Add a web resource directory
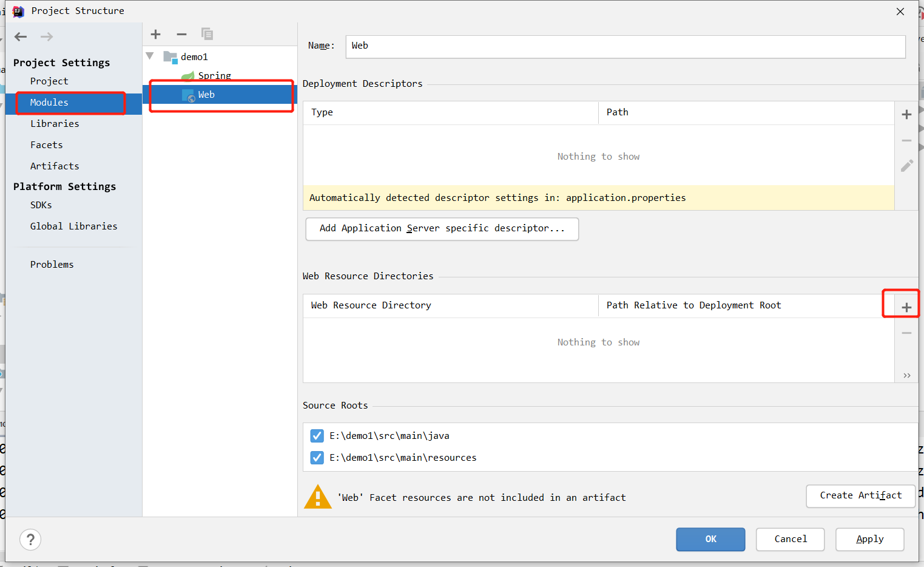 pyautogui.click(x=906, y=308)
